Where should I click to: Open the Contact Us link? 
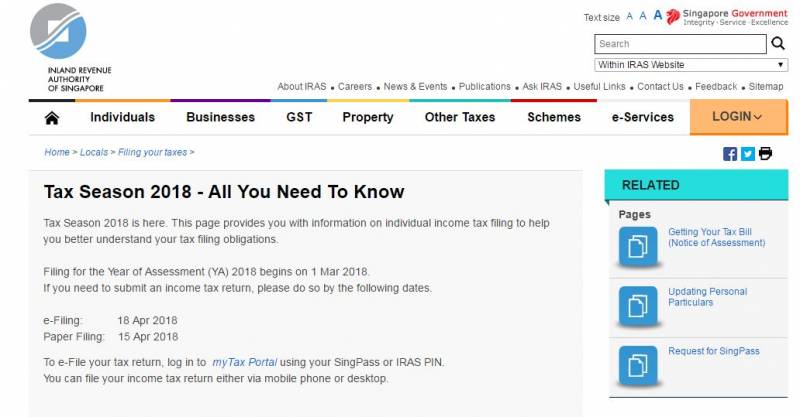click(x=660, y=87)
